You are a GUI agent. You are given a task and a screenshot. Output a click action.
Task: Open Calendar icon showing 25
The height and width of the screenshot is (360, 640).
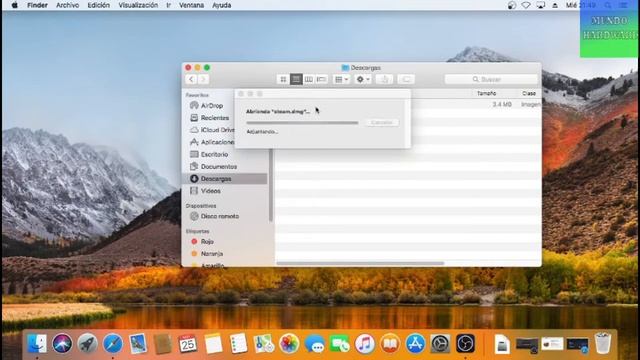[188, 344]
